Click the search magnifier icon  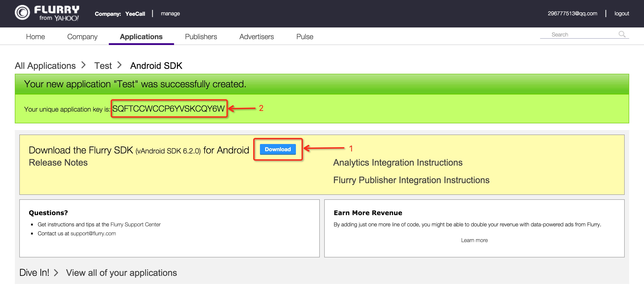tap(622, 34)
